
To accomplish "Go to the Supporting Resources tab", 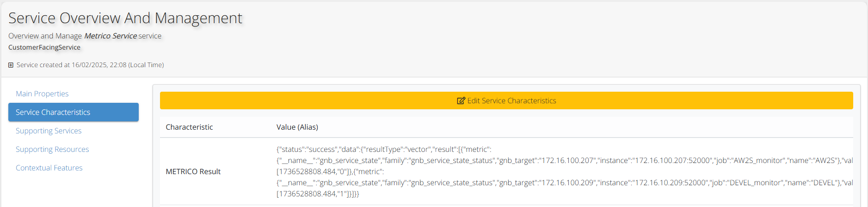I will (x=52, y=149).
